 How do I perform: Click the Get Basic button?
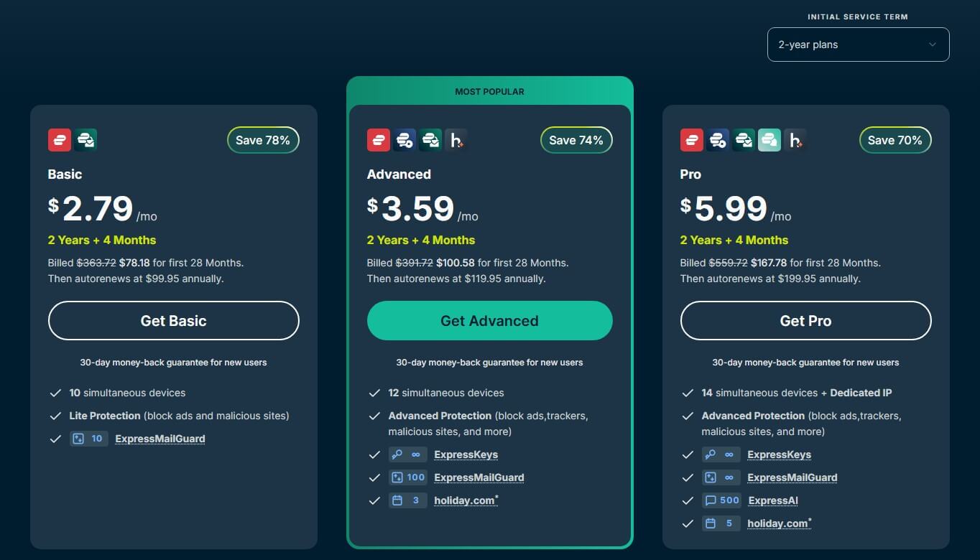coord(173,321)
